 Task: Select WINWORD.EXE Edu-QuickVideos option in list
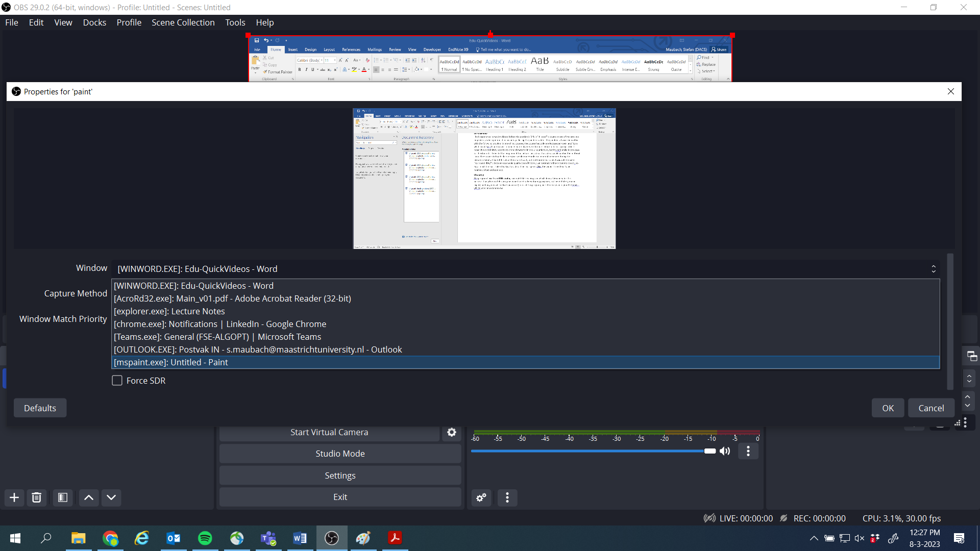[x=525, y=286]
